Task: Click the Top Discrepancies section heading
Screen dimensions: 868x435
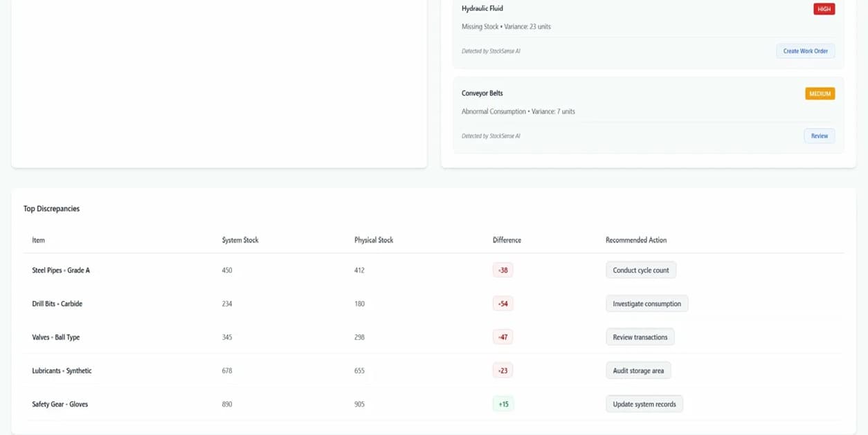Action: coord(51,208)
